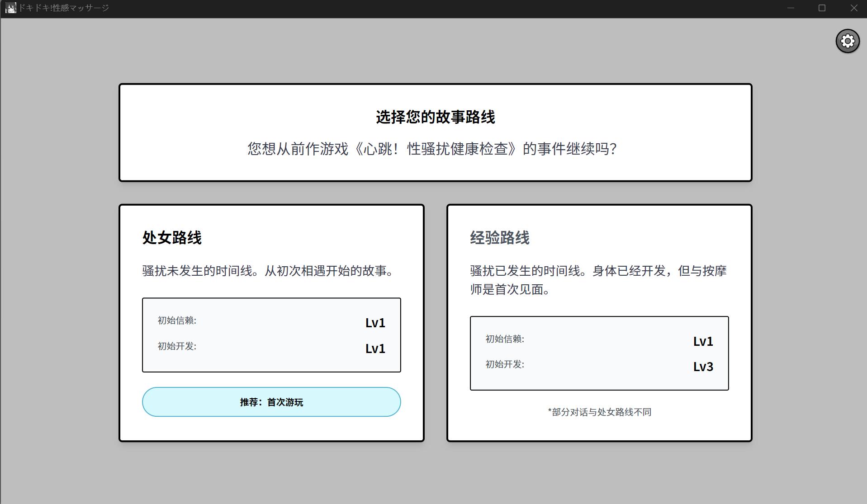Click 初始开发 label in the left card
This screenshot has width=867, height=504.
point(177,346)
